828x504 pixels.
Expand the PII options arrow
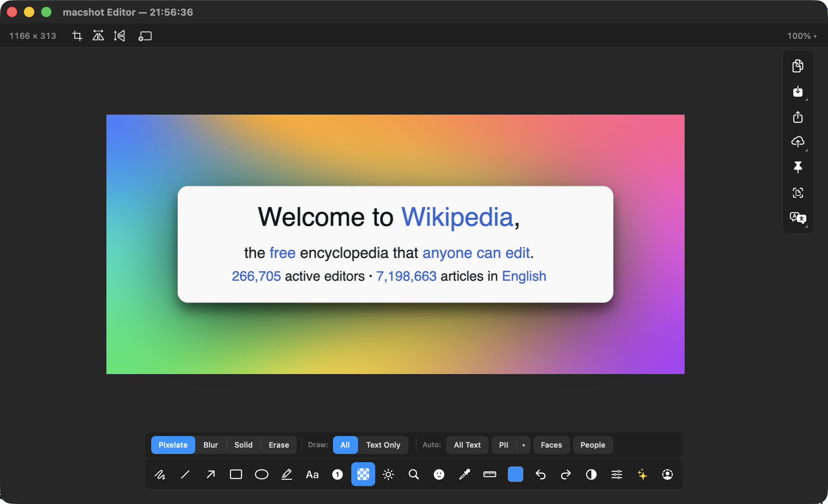[x=524, y=445]
